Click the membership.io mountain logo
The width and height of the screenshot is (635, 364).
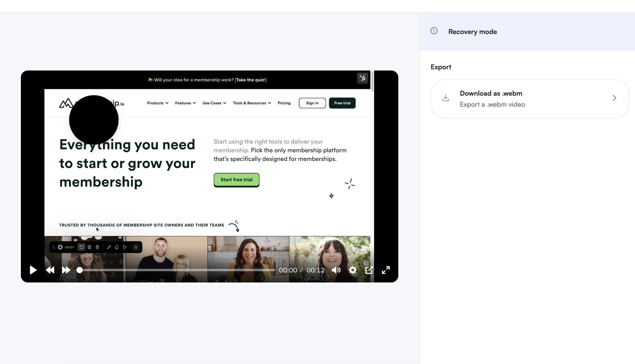[66, 103]
